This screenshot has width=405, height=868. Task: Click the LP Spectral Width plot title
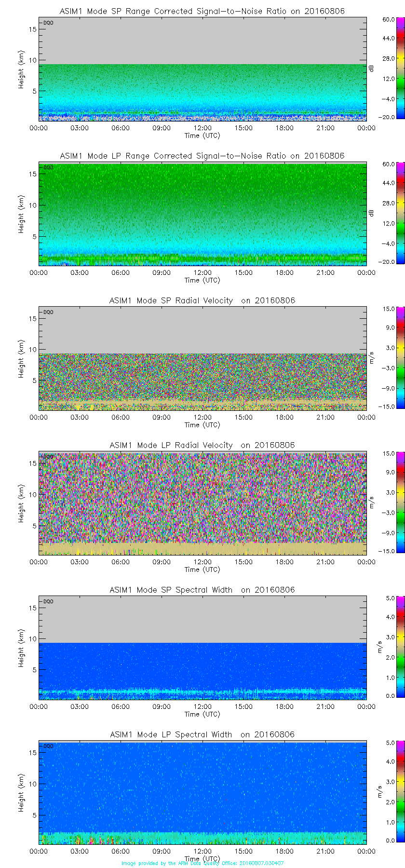202,734
